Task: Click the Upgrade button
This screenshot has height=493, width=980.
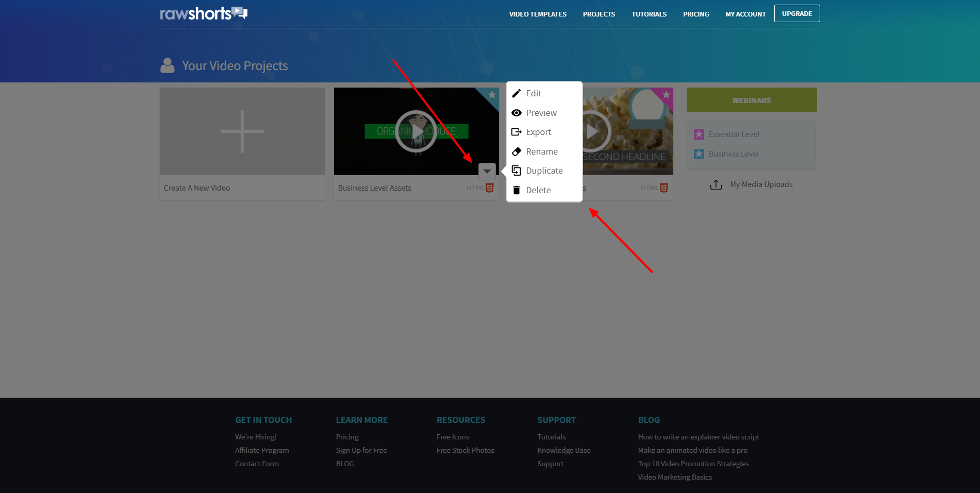Action: pyautogui.click(x=797, y=14)
